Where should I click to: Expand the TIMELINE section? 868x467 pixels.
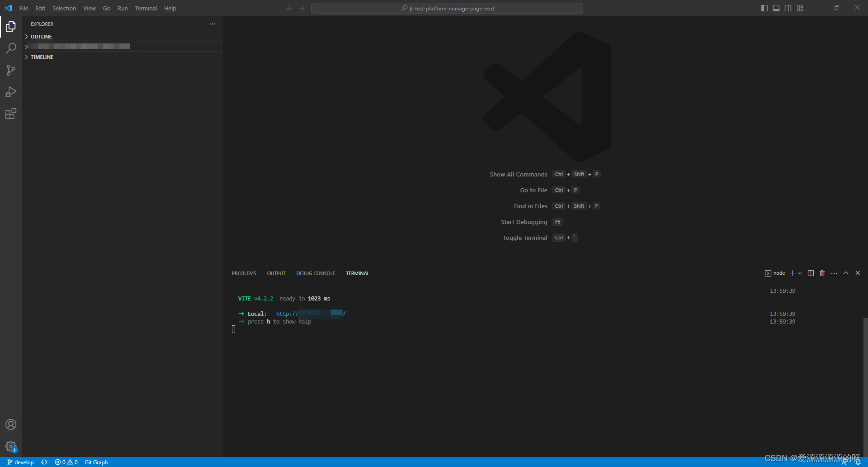pyautogui.click(x=122, y=57)
